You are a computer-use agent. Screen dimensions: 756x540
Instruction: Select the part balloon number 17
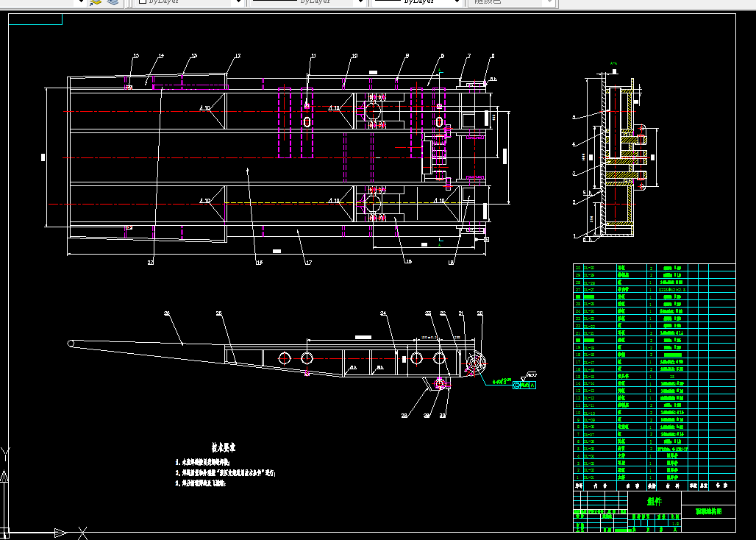pos(309,263)
